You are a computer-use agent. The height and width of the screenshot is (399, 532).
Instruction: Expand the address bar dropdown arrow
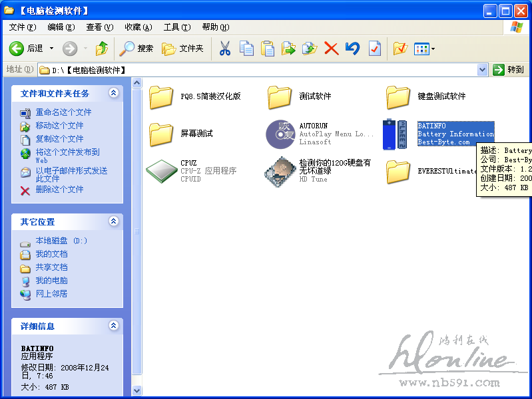coord(482,70)
